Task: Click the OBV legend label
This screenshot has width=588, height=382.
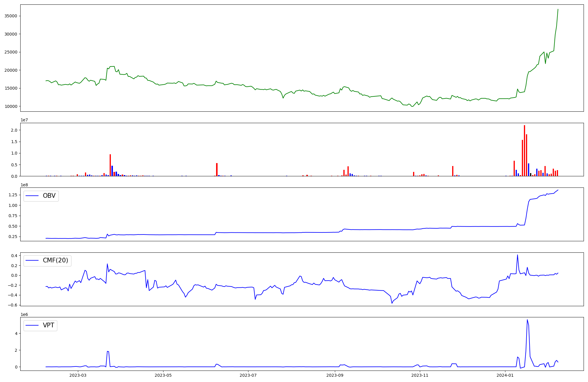Action: [x=49, y=196]
